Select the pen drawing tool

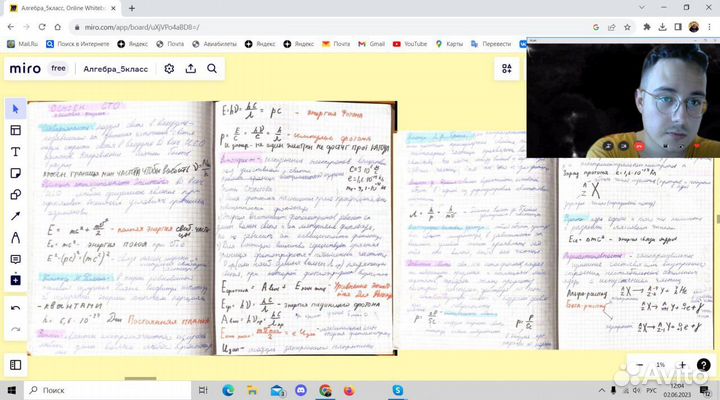pyautogui.click(x=15, y=238)
